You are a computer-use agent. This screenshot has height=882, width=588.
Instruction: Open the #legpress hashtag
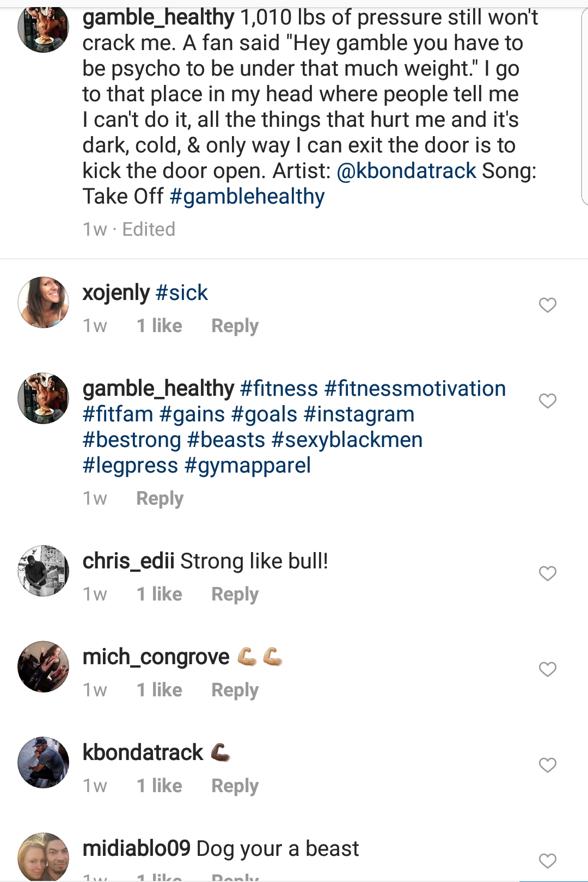pyautogui.click(x=130, y=465)
